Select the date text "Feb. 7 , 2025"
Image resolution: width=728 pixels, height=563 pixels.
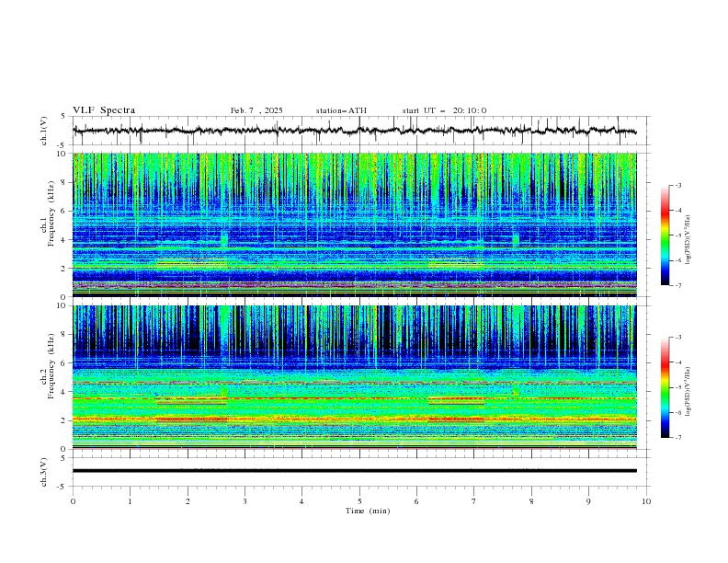pos(256,110)
